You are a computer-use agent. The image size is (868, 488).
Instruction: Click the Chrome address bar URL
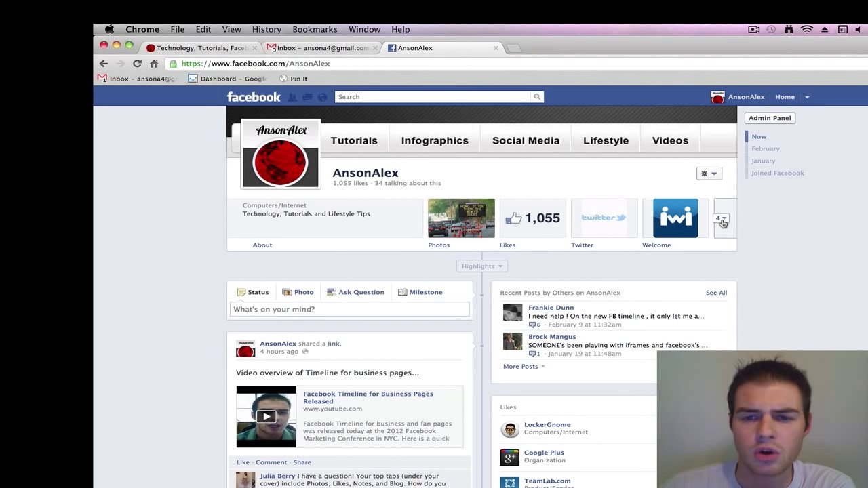(255, 64)
